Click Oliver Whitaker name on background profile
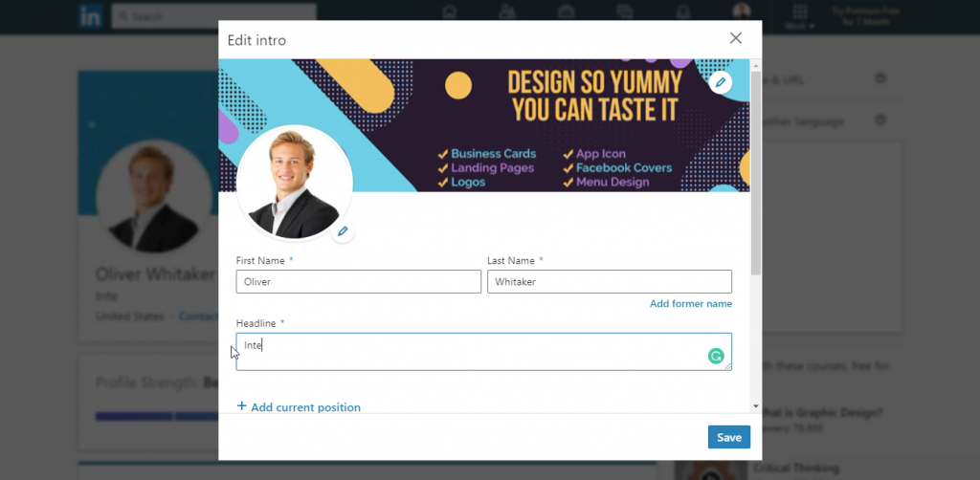This screenshot has height=480, width=980. 156,274
